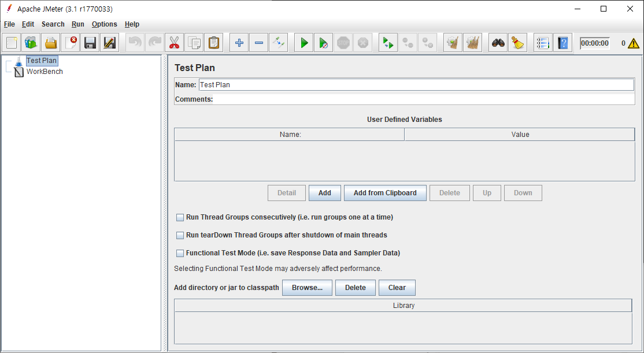Open the Search menu
This screenshot has width=644, height=353.
[x=53, y=24]
